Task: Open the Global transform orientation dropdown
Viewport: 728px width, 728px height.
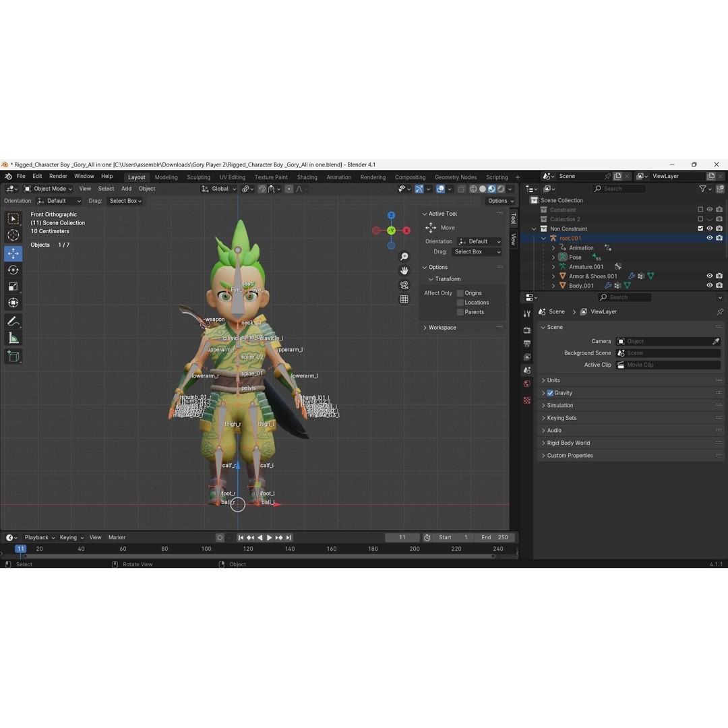Action: pos(218,189)
